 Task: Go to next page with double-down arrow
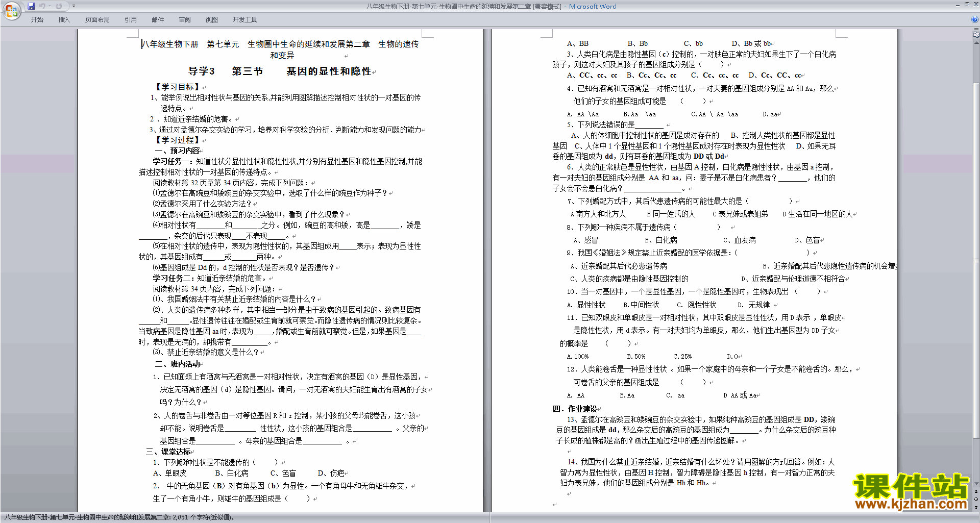tap(976, 507)
